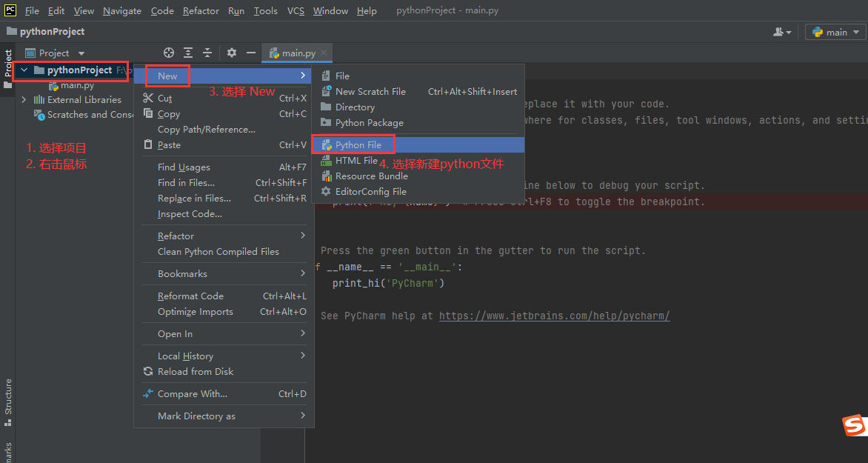Open the Structure vertical tool window tab
Screen dimensions: 868x463
(7, 402)
